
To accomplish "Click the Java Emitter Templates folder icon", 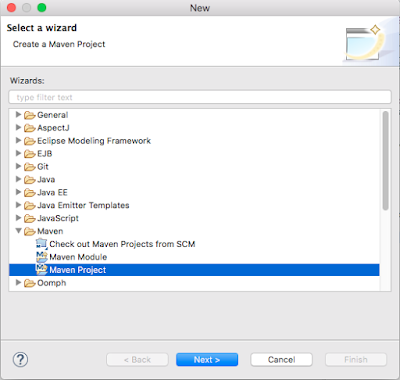I will click(x=30, y=206).
